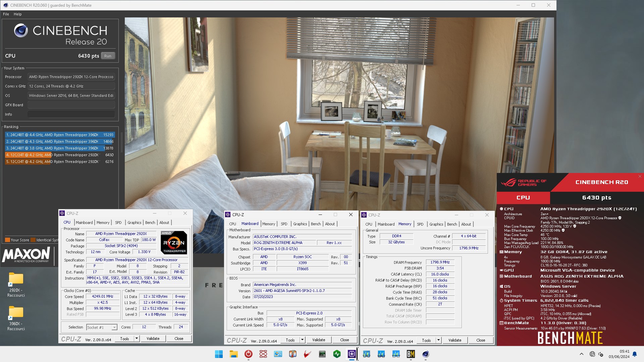Open the BM BenchMate taskbar icon
Viewport: 644px width, 362px height.
point(411,354)
